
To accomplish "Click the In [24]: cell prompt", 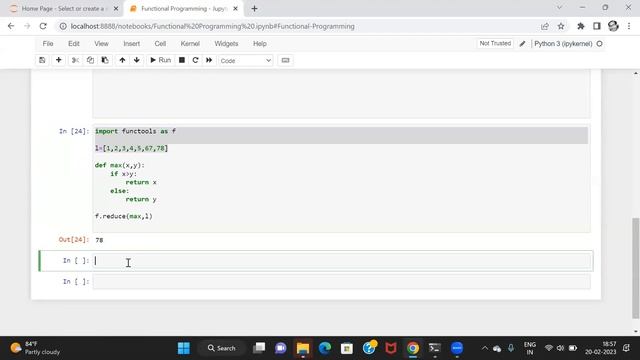I will pyautogui.click(x=74, y=131).
